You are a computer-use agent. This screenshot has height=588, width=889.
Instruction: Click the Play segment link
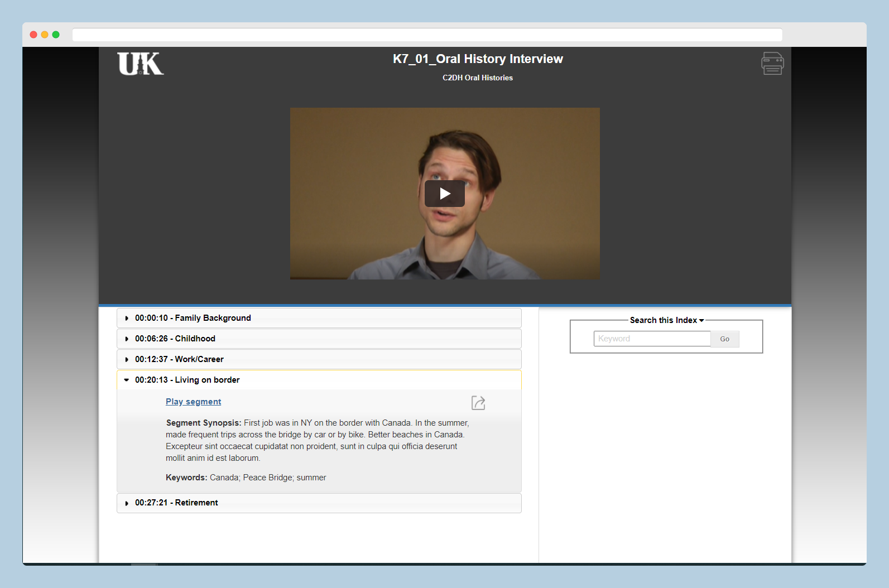(193, 402)
